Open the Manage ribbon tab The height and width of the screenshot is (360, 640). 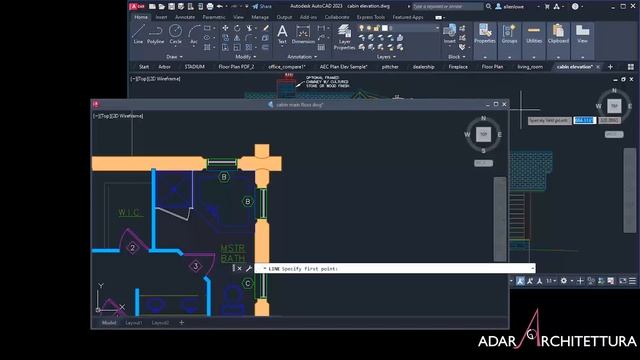click(260, 17)
